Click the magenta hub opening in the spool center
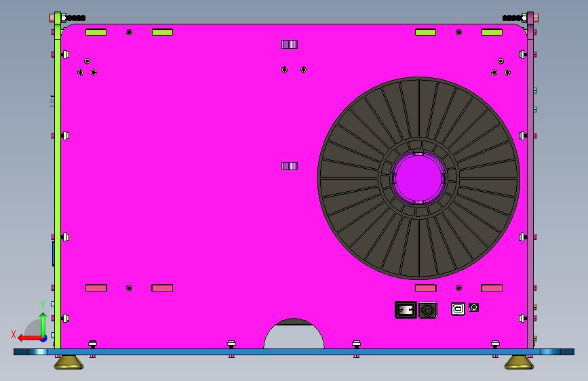The width and height of the screenshot is (588, 381). (x=418, y=178)
